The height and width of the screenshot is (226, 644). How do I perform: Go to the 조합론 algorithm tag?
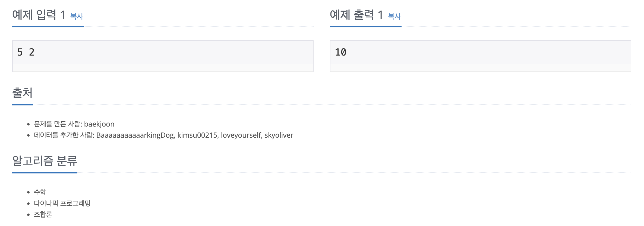click(43, 215)
